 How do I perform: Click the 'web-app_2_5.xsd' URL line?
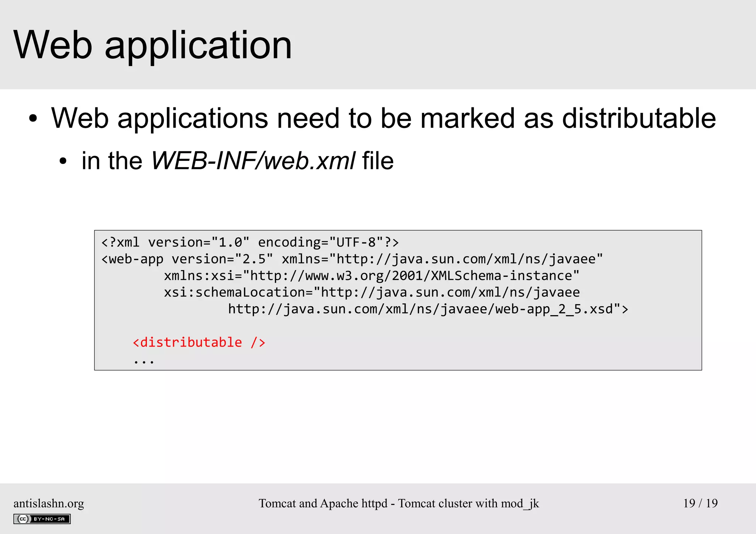[428, 309]
